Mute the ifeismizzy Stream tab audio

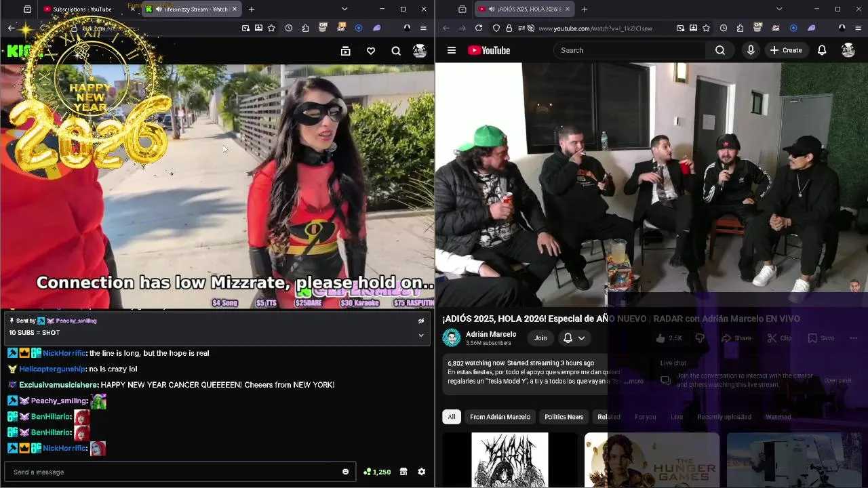click(x=159, y=9)
